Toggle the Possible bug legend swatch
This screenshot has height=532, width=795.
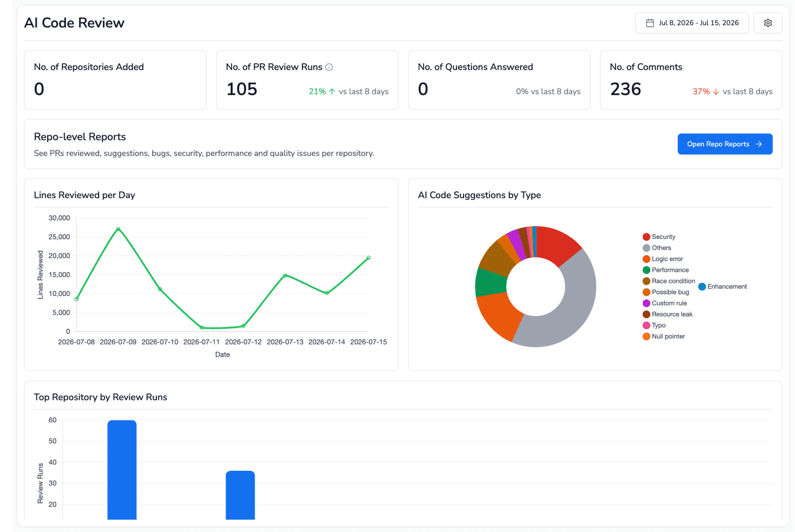click(646, 292)
